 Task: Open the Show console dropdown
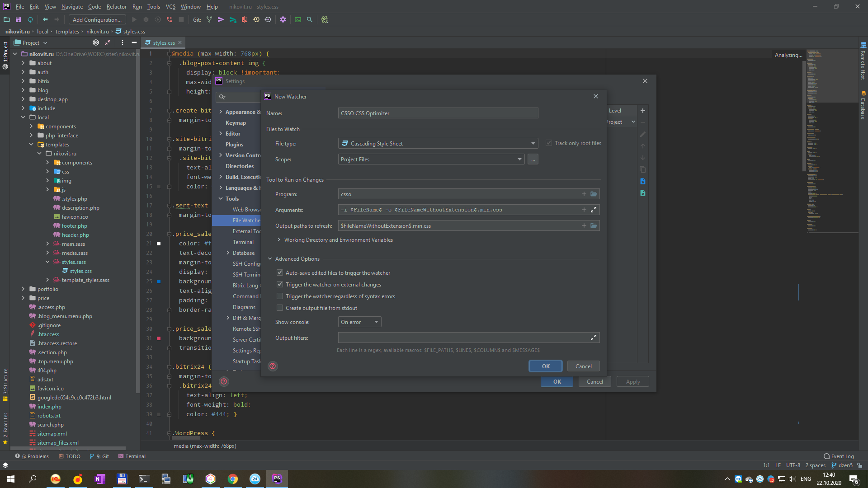click(359, 322)
